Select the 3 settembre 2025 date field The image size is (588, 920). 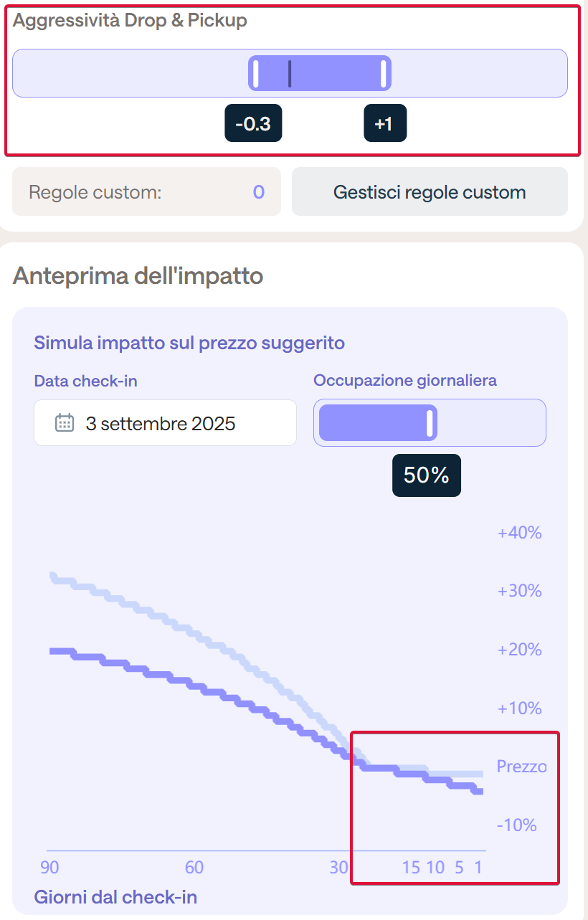coord(165,423)
